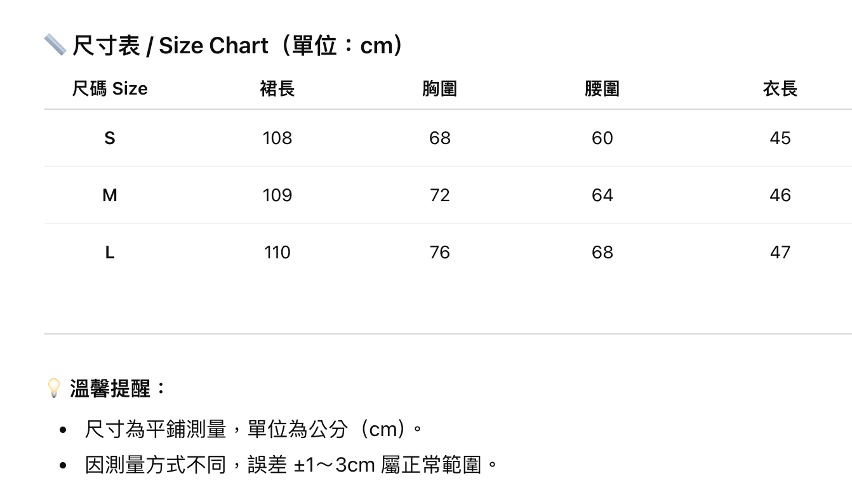Viewport: 852px width, 504px height.
Task: Click the 110 skirt length value
Action: click(277, 253)
